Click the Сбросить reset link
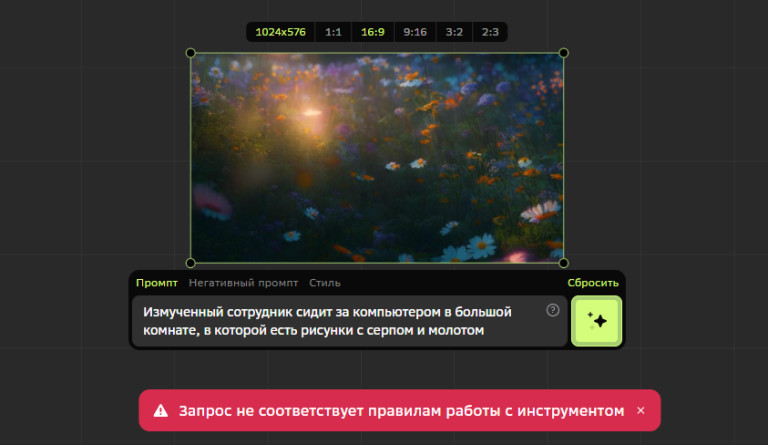Image resolution: width=768 pixels, height=445 pixels. point(593,283)
